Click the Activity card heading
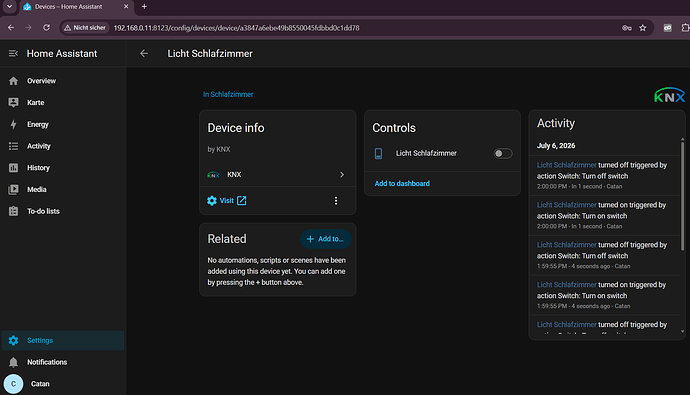 (556, 123)
